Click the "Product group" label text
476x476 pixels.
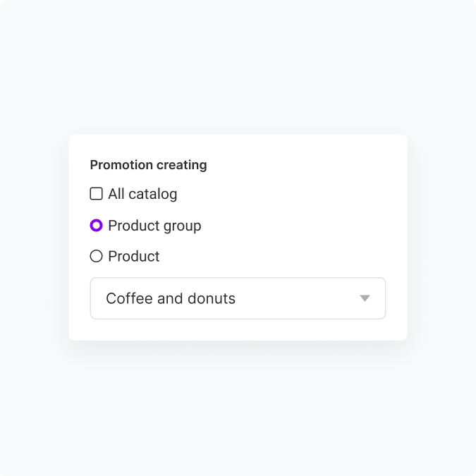click(x=154, y=226)
